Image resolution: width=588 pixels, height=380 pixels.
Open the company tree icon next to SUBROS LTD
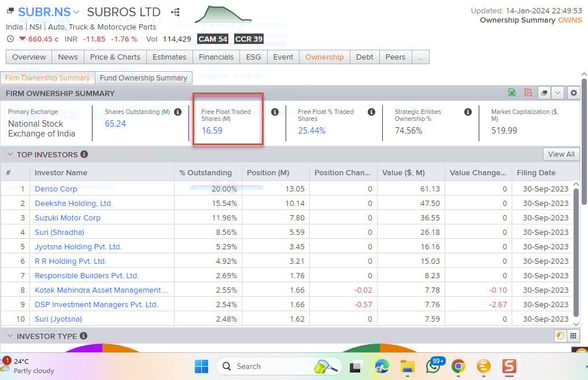(x=175, y=12)
